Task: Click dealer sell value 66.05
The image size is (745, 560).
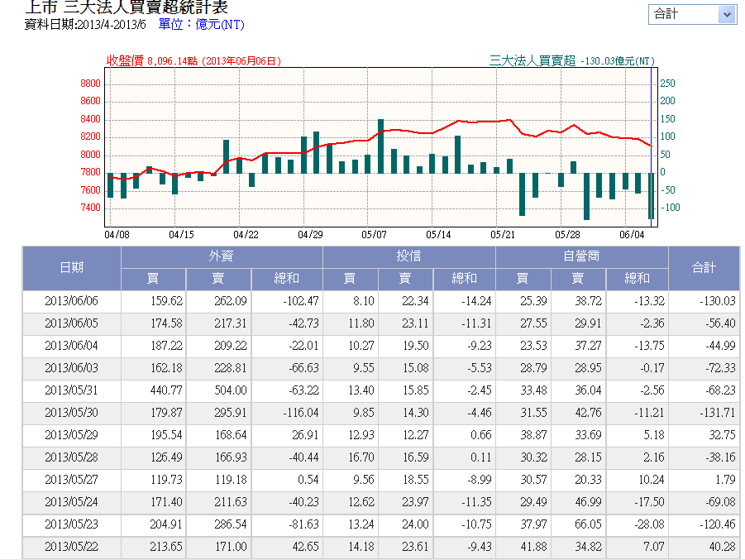Action: tap(589, 524)
